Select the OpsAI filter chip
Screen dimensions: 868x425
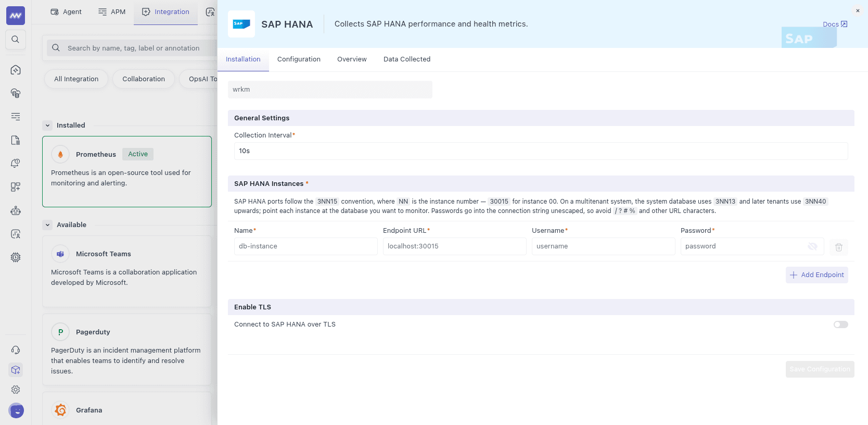click(199, 79)
